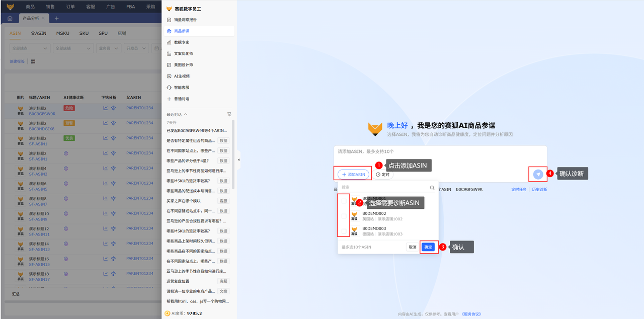
Task: Close the 产品分析 tab
Action: [x=43, y=18]
